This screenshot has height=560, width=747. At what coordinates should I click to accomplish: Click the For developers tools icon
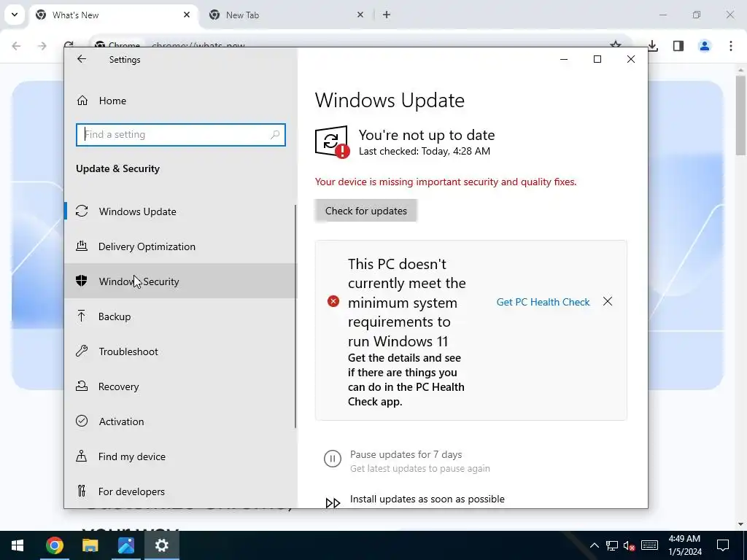(x=82, y=491)
